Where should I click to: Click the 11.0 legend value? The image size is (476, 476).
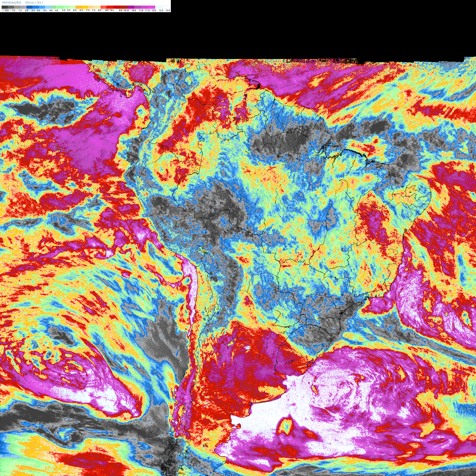141,10
